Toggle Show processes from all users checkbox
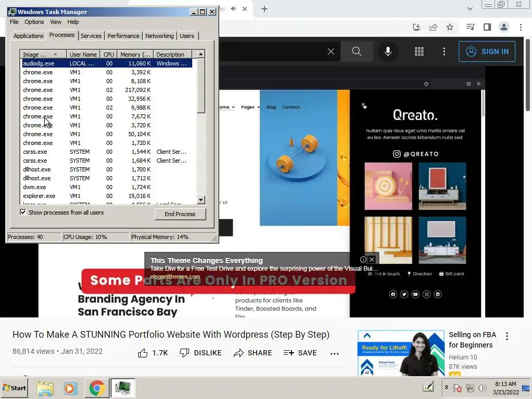This screenshot has height=399, width=532. [23, 212]
